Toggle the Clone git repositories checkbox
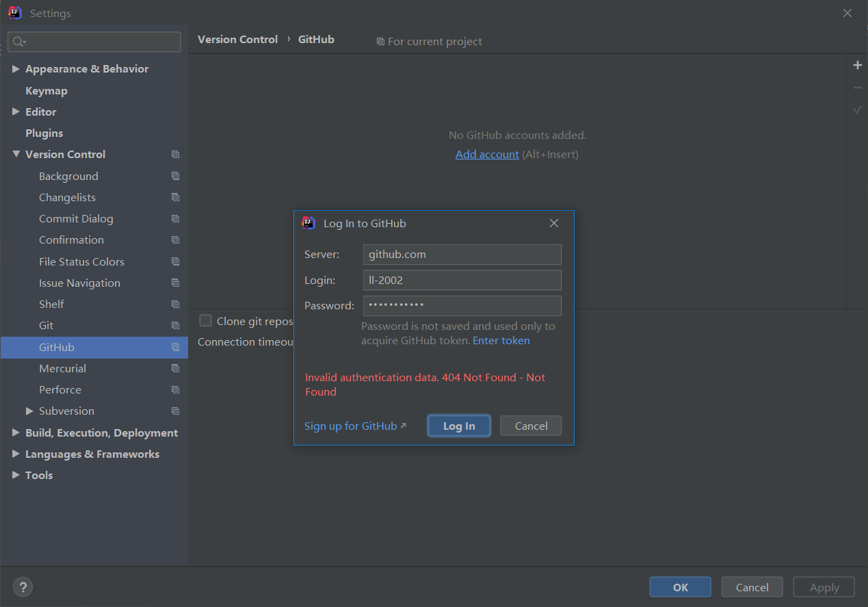 click(205, 320)
